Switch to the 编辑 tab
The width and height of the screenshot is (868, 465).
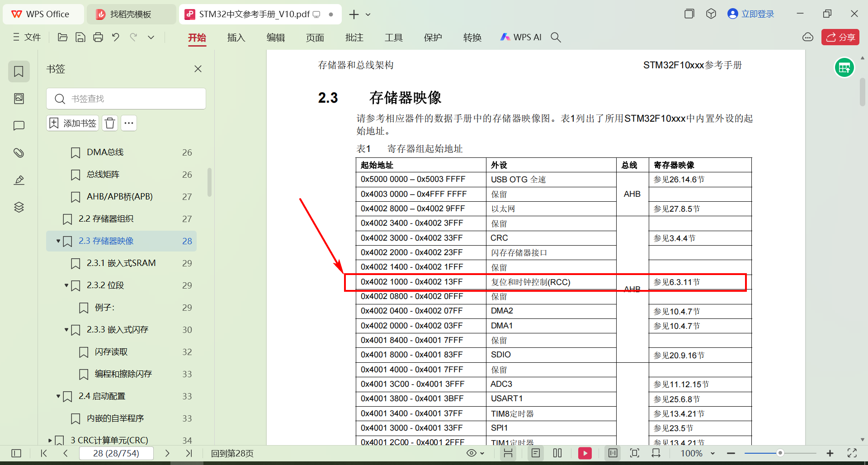(x=275, y=37)
